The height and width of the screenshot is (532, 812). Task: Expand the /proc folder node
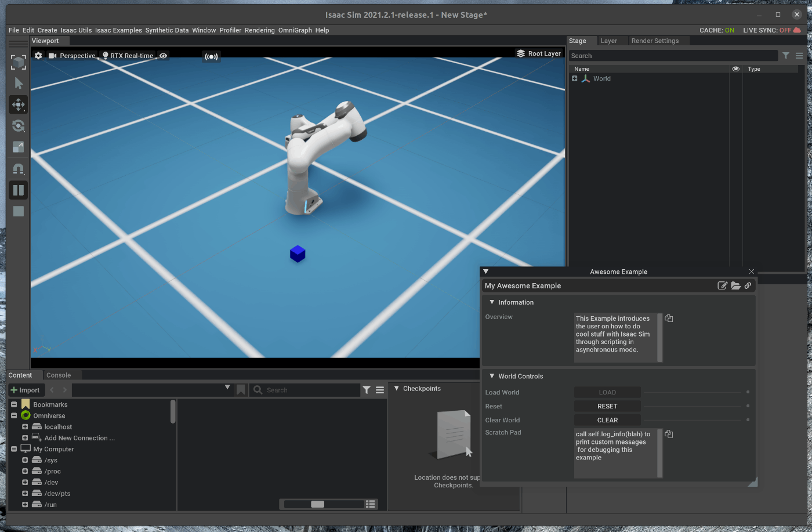pos(25,471)
